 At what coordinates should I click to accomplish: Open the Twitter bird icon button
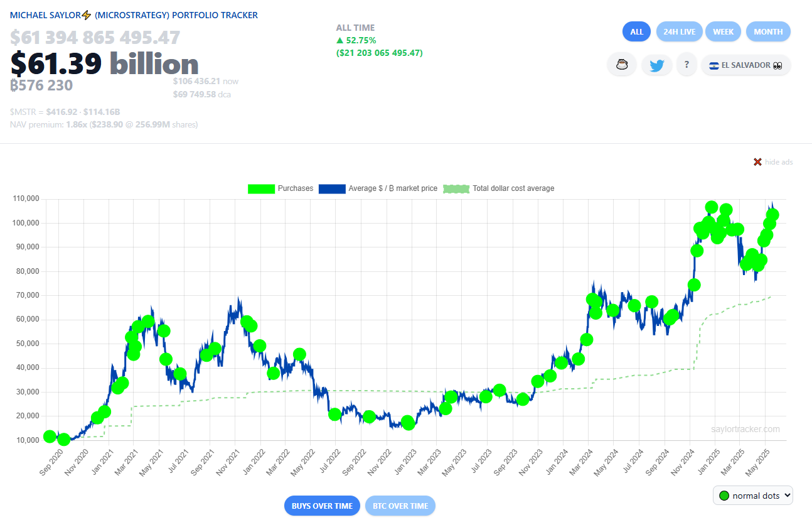pos(656,65)
